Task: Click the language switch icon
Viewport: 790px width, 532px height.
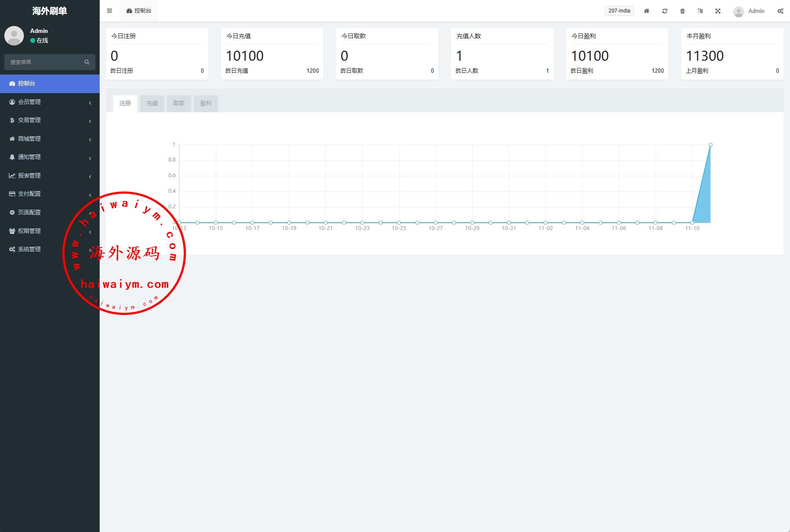Action: pyautogui.click(x=700, y=11)
